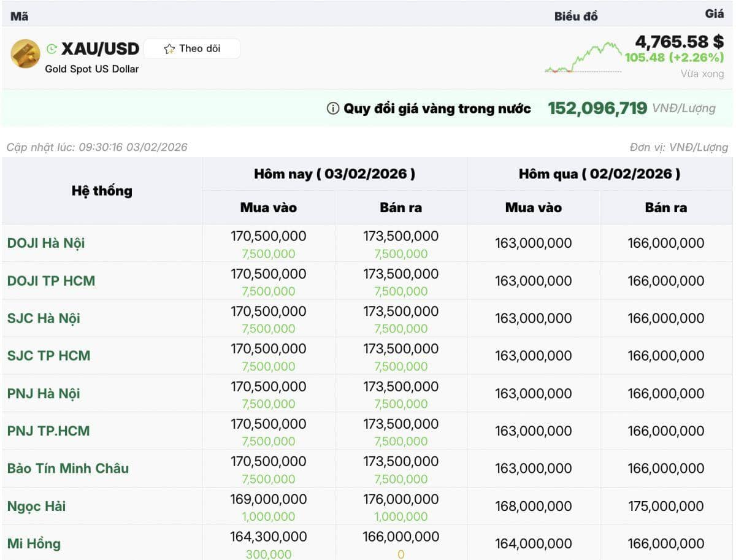Click the Hôm qua (02/02/2026) column header
The image size is (736, 560).
(x=599, y=174)
